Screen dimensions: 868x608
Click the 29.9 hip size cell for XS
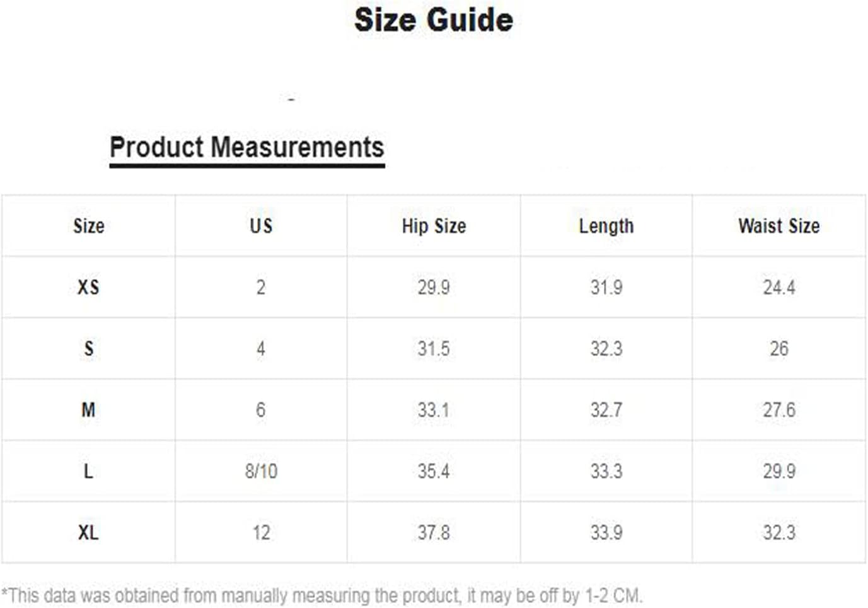point(434,287)
